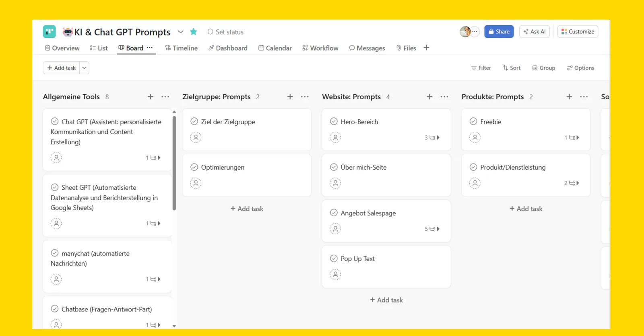
Task: Open Ask AI
Action: tap(535, 31)
